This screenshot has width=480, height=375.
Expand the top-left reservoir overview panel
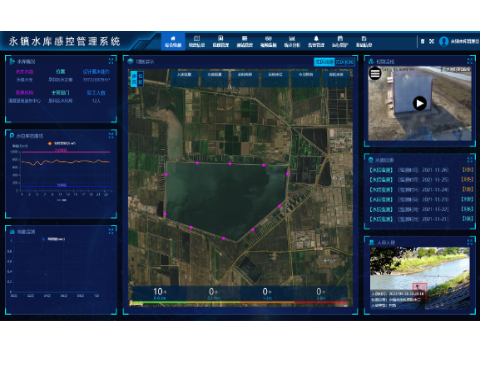click(111, 61)
